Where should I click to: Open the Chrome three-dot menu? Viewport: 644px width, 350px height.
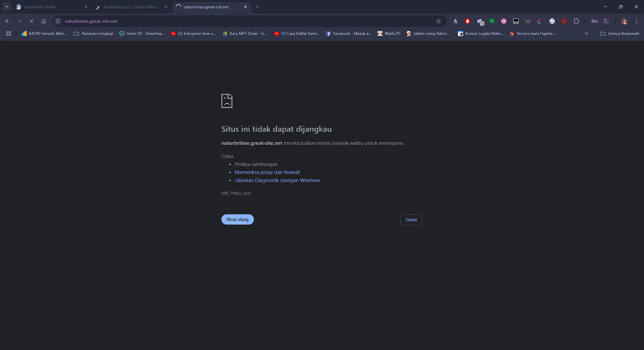(x=636, y=21)
